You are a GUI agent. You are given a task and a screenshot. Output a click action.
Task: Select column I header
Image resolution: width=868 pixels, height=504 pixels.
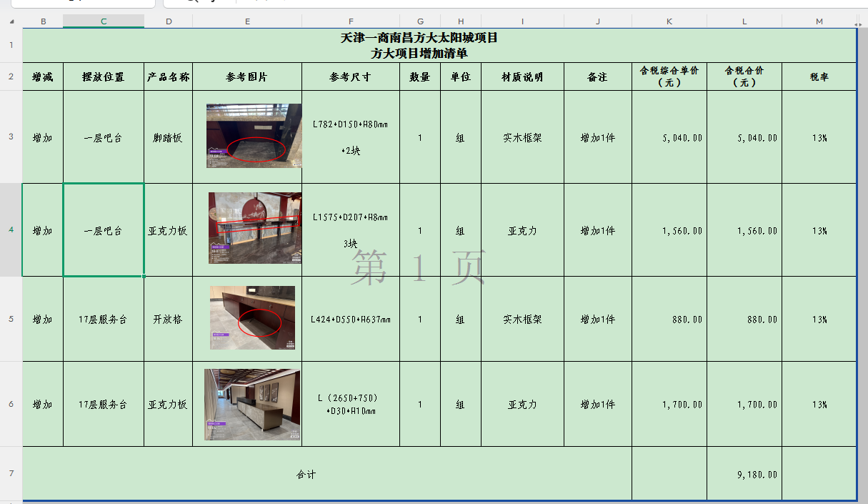coord(522,21)
